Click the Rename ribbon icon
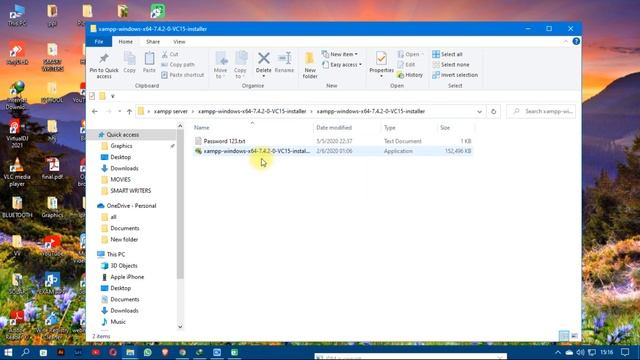This screenshot has width=640, height=360. (284, 62)
